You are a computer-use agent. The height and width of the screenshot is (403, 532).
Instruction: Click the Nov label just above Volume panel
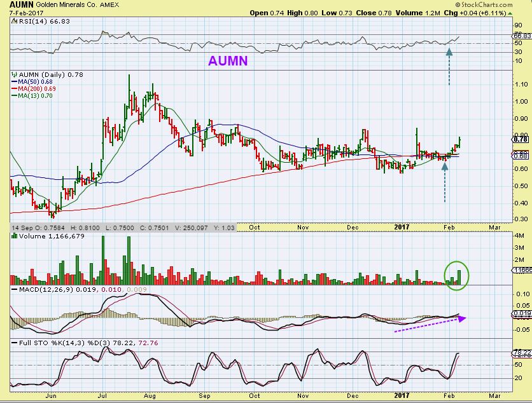(x=303, y=228)
